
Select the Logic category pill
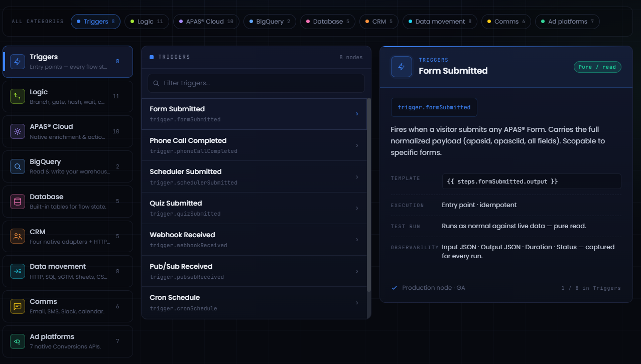coord(147,22)
